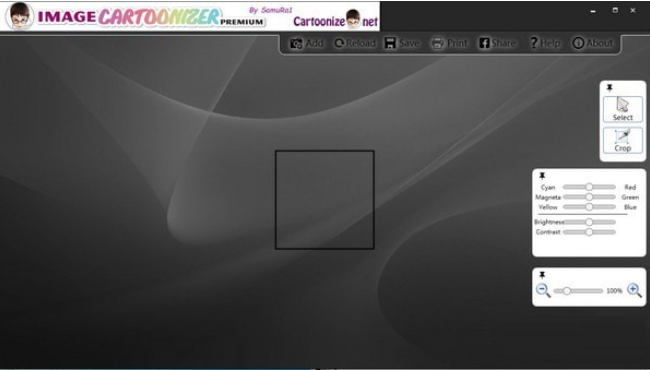Zoom in with plus magnifier icon
This screenshot has height=370, width=650.
[x=634, y=290]
